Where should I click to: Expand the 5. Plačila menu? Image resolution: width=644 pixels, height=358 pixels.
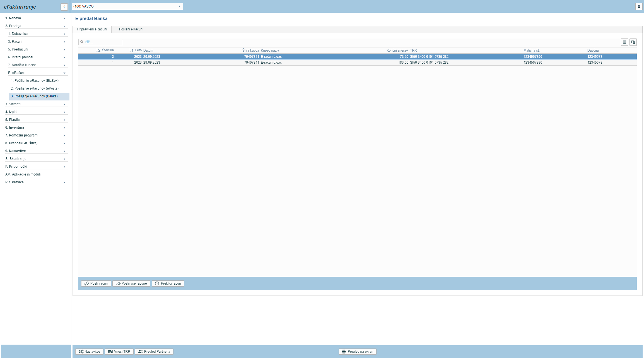(x=36, y=120)
